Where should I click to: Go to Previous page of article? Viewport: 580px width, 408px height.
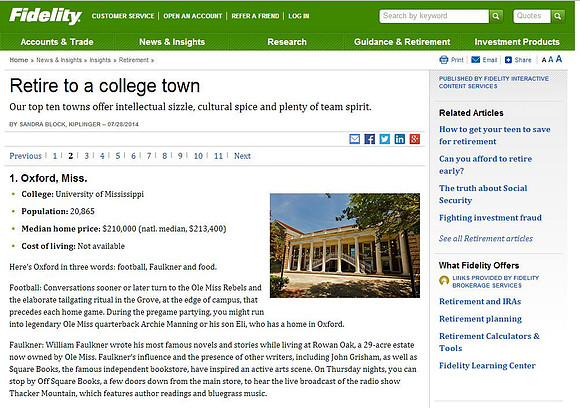click(26, 156)
